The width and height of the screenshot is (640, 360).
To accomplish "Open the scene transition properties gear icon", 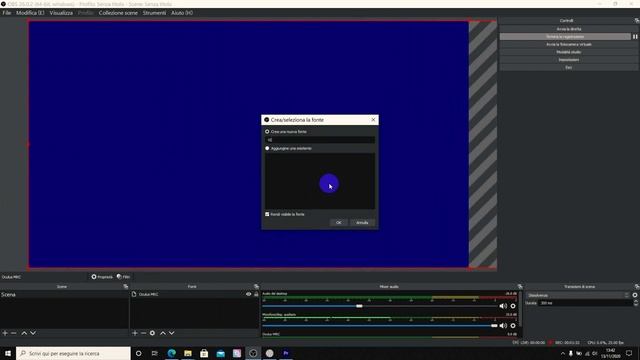I will 635,295.
